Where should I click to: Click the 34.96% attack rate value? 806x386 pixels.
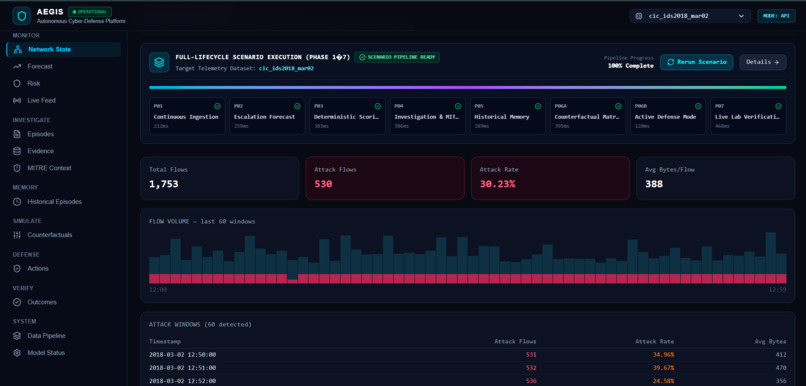664,355
